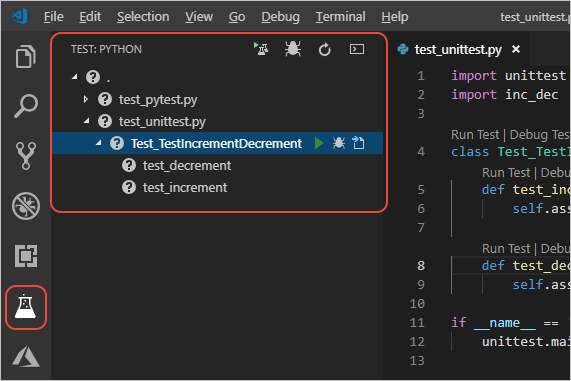
Task: Click 'import inc_dec' on line 2
Action: 505,95
